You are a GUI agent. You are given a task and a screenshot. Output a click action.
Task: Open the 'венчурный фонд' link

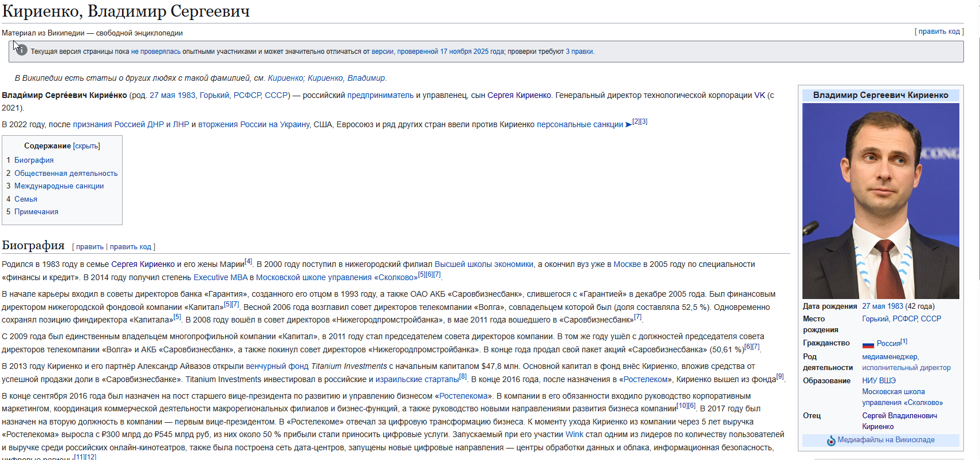click(277, 366)
